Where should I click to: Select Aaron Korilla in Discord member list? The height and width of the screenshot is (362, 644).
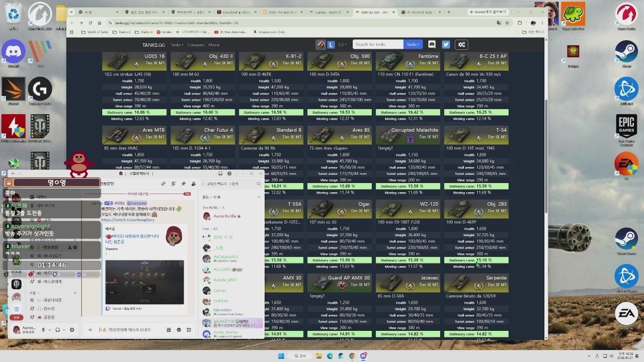[226, 216]
